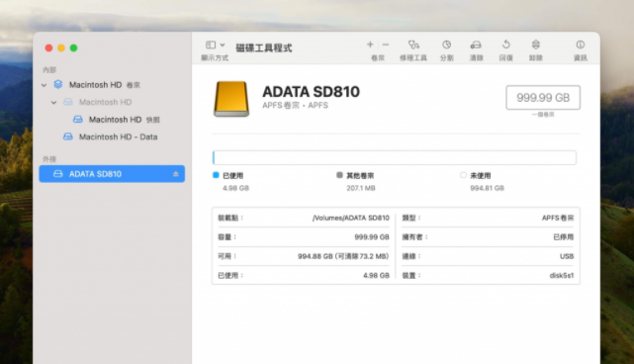The height and width of the screenshot is (364, 634).
Task: Select ADATA SD810 in the sidebar
Action: (x=112, y=174)
